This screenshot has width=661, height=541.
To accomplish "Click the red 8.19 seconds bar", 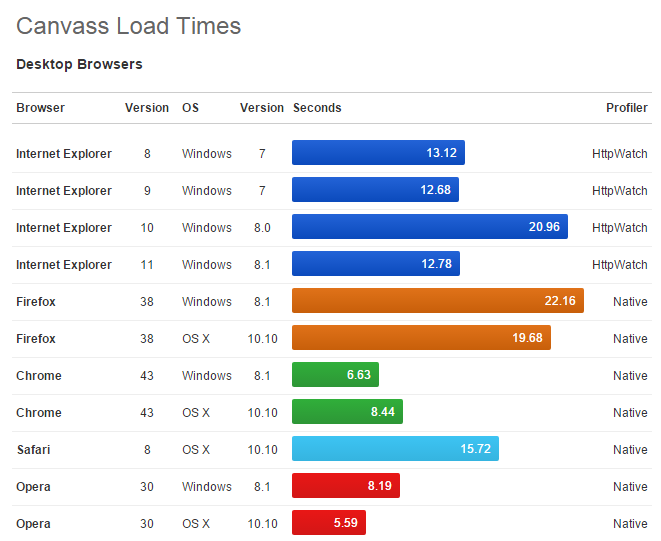I will [x=346, y=486].
